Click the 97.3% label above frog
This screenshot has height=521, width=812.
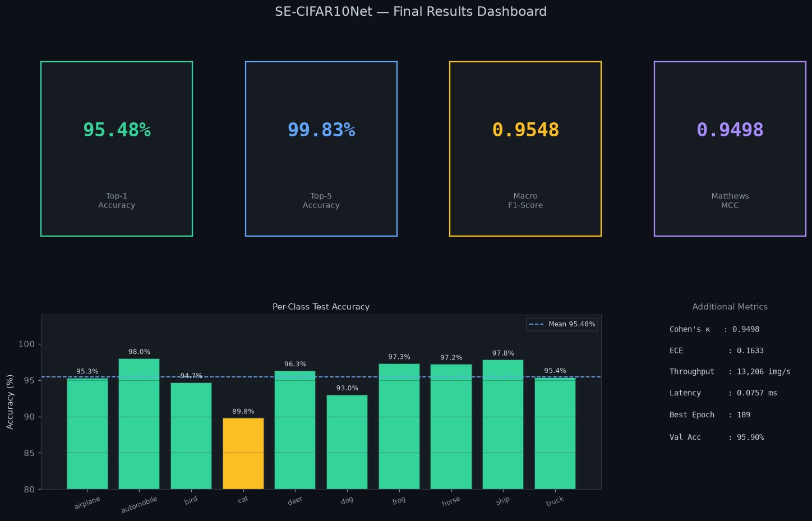coord(399,357)
